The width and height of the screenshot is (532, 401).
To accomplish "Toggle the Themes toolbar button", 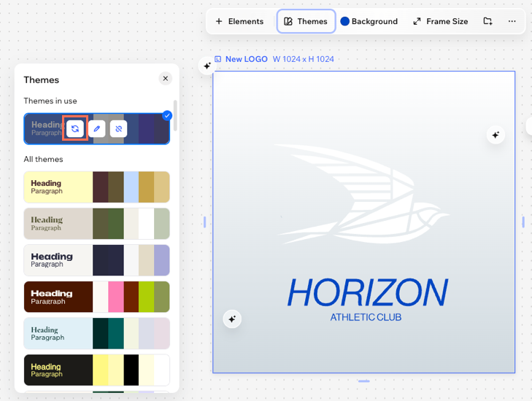I will [x=306, y=21].
